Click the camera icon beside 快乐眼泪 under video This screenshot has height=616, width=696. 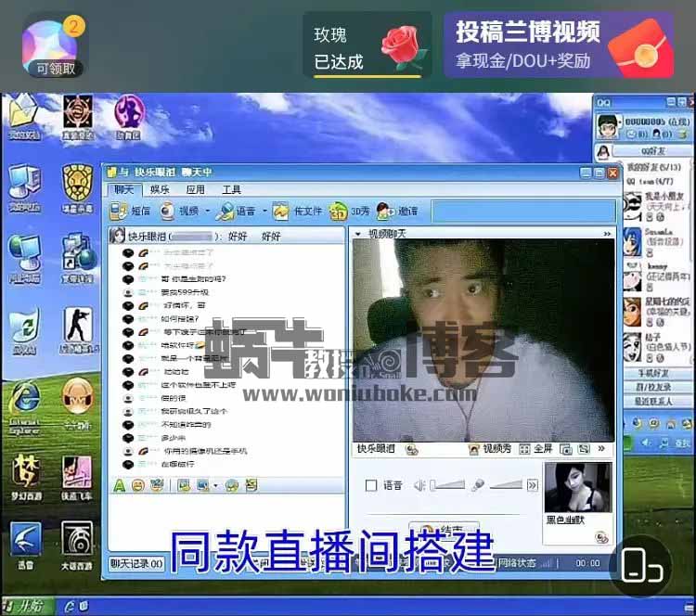pos(411,450)
